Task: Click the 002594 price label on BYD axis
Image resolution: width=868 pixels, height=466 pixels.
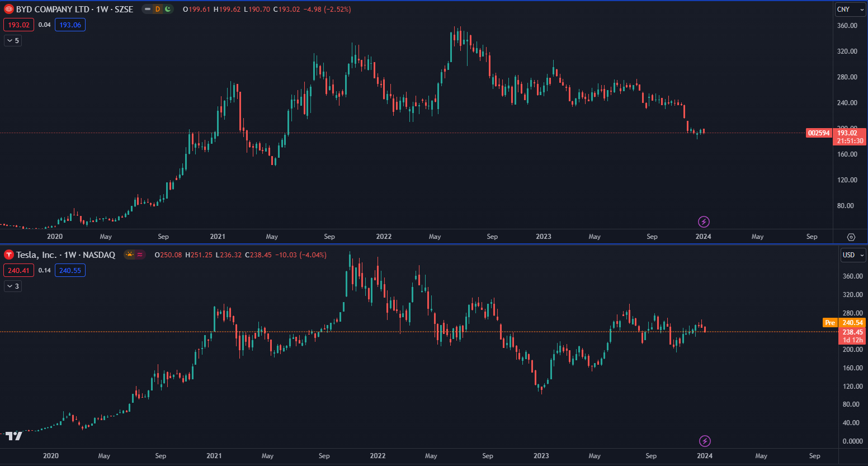Action: [x=819, y=133]
